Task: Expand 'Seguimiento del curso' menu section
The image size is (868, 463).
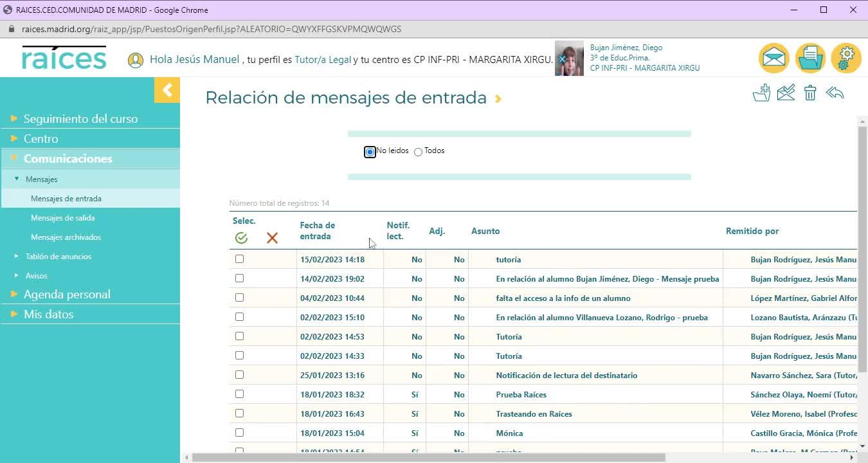Action: click(x=80, y=119)
